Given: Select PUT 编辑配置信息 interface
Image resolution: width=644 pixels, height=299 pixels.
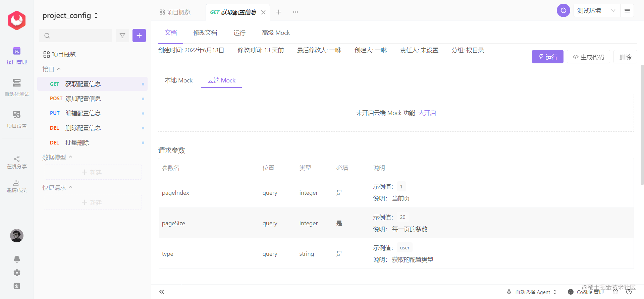Looking at the screenshot, I should click(x=93, y=113).
